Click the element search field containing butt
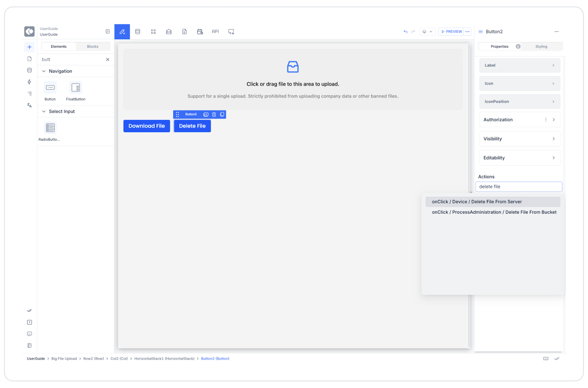Viewport: 588px width, 388px height. 72,59
